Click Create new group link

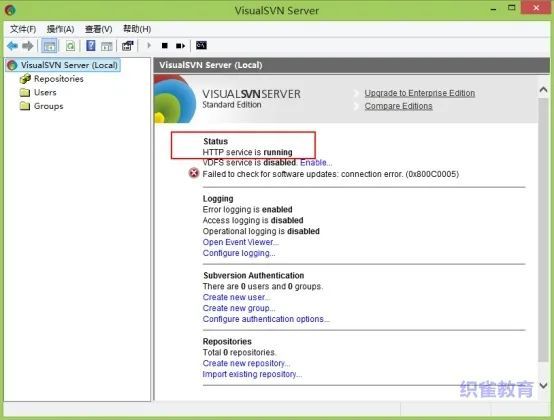click(x=239, y=308)
